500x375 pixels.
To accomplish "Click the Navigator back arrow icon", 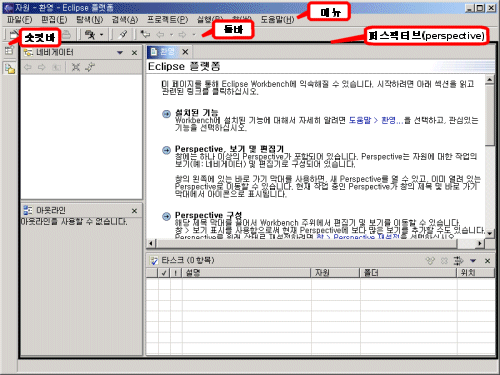I will 28,67.
